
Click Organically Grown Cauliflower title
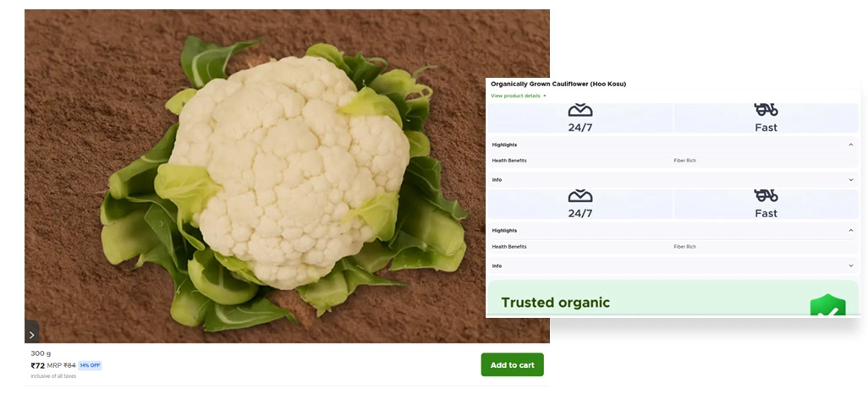558,84
